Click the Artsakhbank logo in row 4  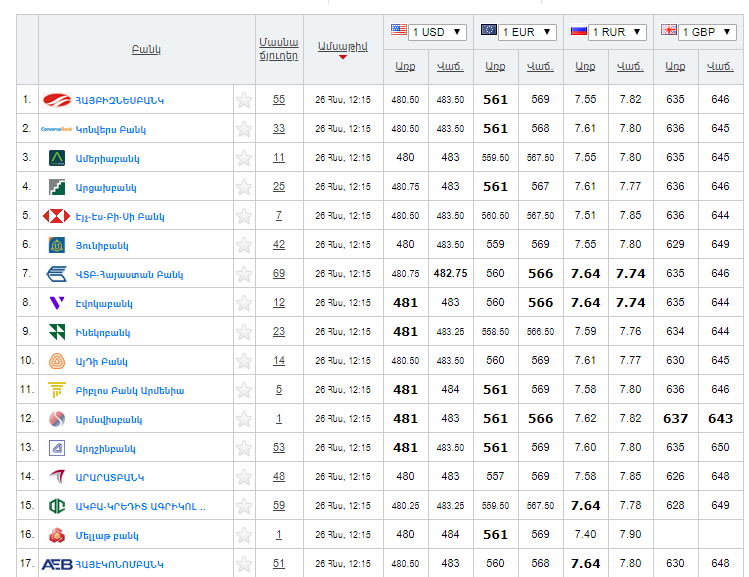tap(57, 187)
